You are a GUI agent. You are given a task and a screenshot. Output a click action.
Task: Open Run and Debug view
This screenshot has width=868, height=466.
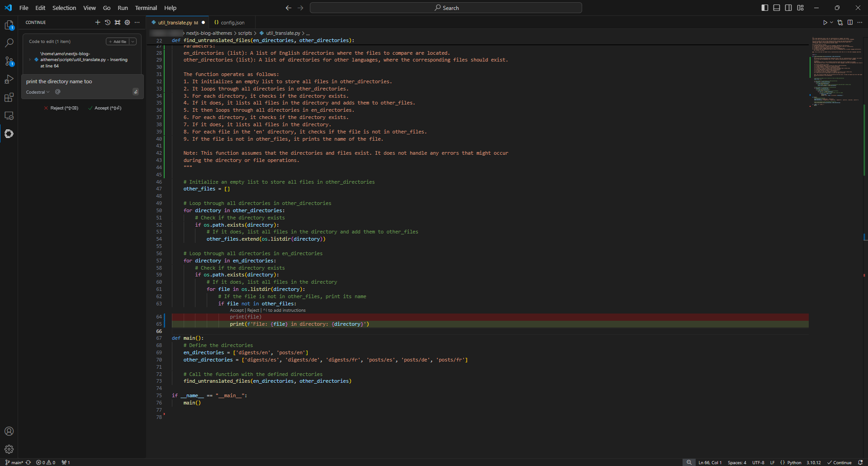(9, 79)
